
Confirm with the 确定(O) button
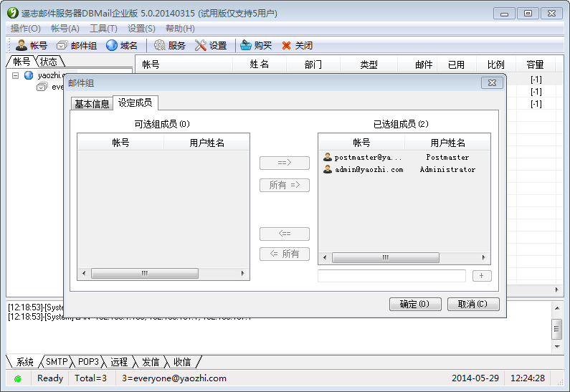pyautogui.click(x=415, y=304)
